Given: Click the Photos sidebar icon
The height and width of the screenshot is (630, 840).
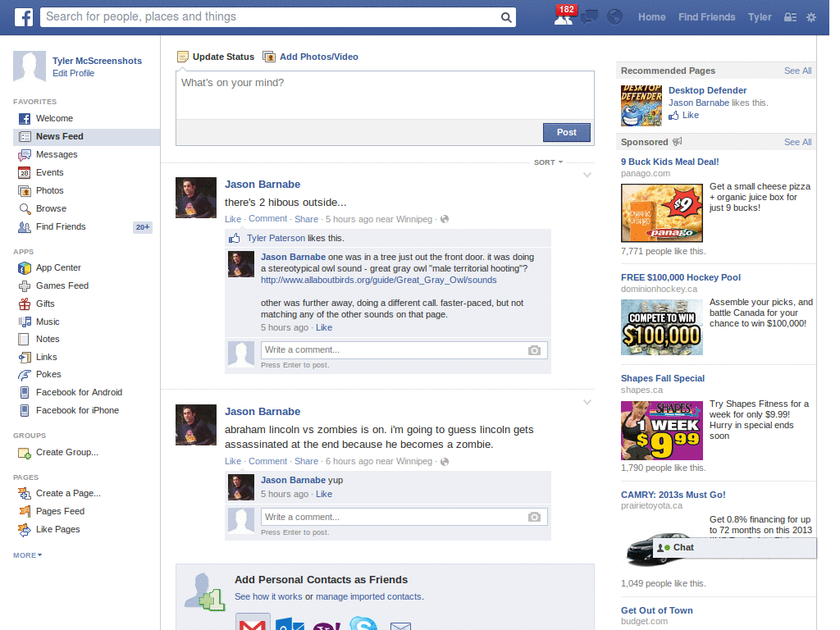Looking at the screenshot, I should [x=25, y=190].
